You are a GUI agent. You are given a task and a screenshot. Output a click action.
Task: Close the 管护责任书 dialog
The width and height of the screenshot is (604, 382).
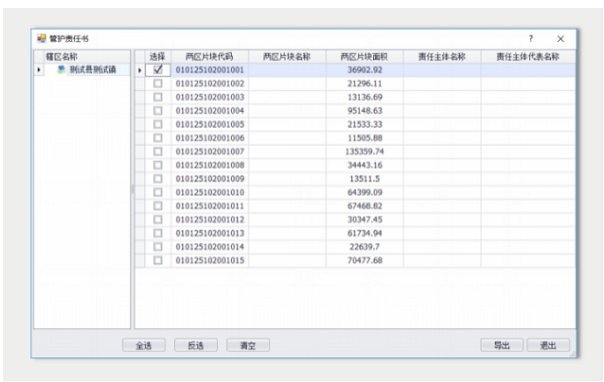pyautogui.click(x=560, y=39)
